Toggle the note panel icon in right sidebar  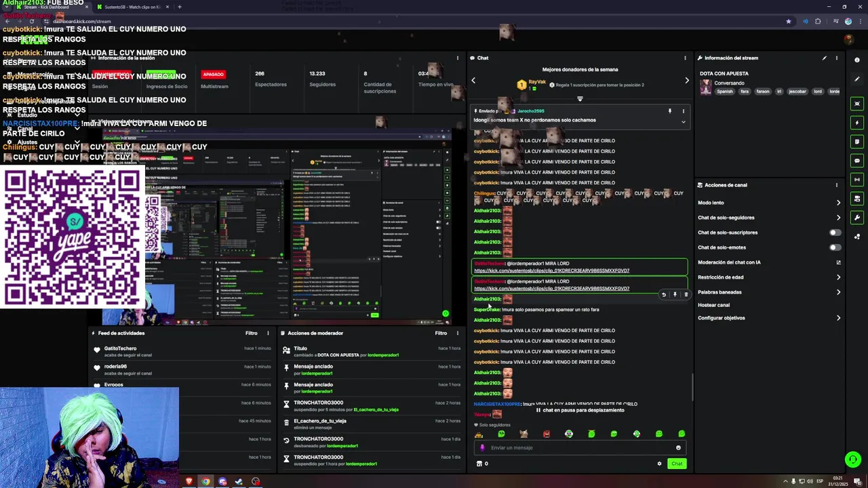(857, 142)
